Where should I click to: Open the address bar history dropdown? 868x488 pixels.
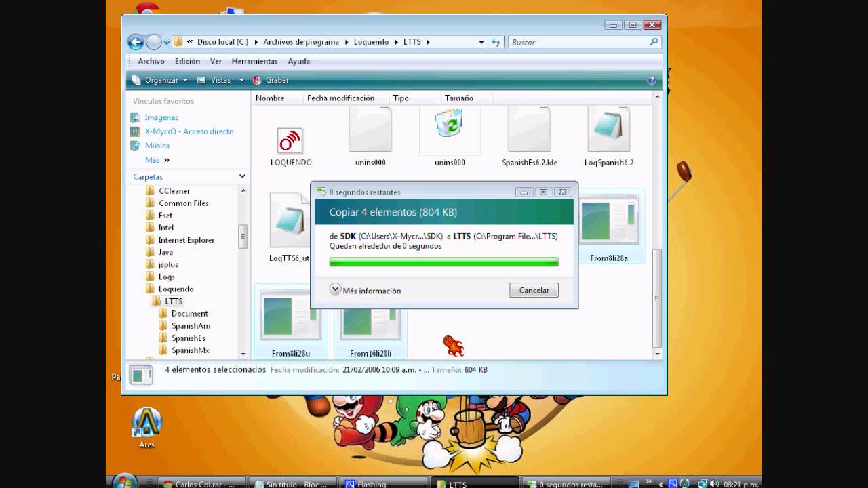(481, 42)
